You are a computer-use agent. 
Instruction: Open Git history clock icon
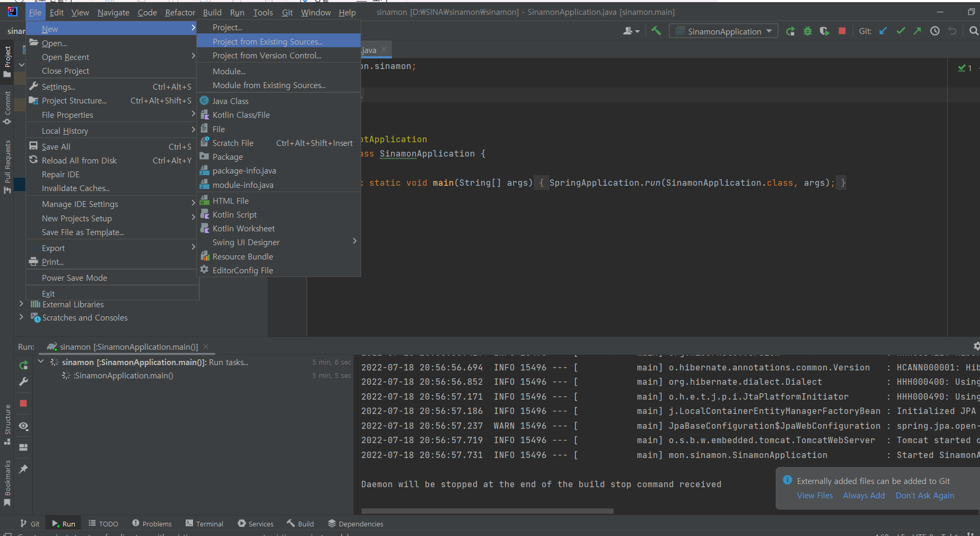pos(935,31)
